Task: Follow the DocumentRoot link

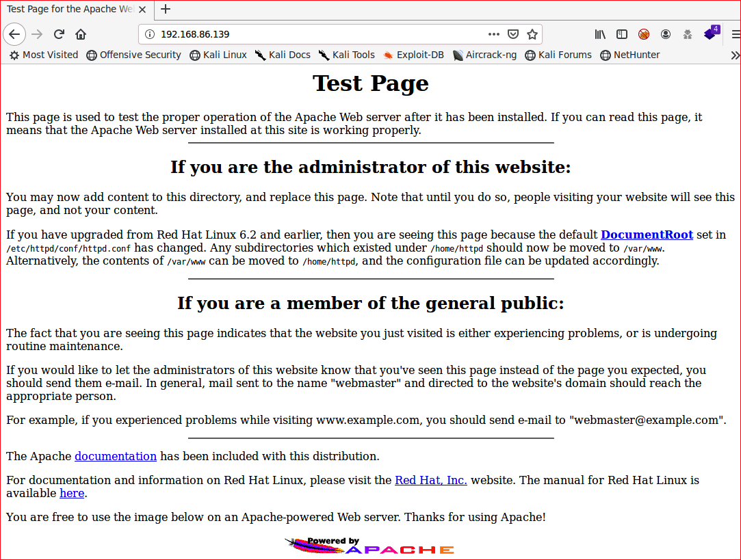Action: click(x=647, y=235)
